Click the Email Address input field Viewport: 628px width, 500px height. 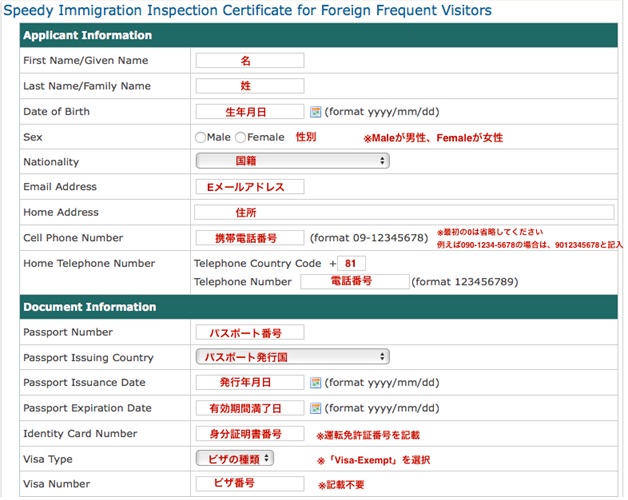pyautogui.click(x=250, y=187)
